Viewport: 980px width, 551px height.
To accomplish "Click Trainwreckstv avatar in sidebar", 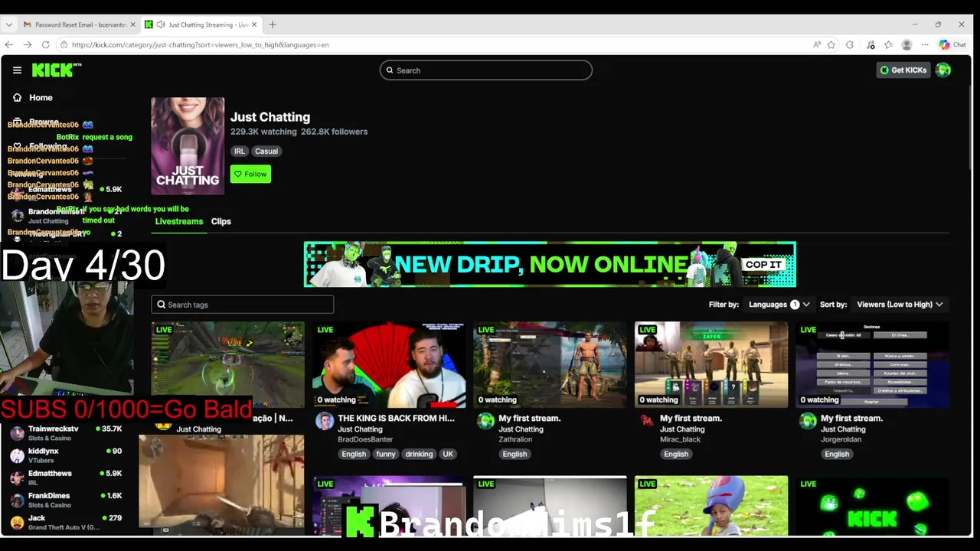I will [17, 433].
